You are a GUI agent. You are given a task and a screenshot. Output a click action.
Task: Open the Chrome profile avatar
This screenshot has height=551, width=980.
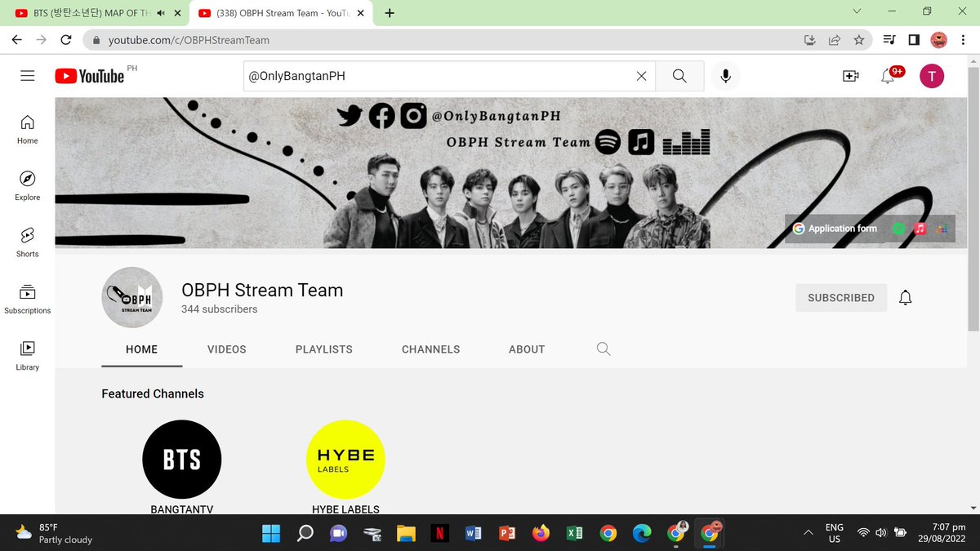[x=938, y=40]
